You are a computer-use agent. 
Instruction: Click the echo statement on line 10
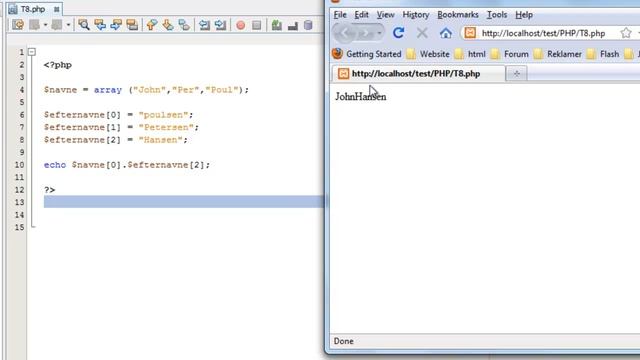[127, 165]
